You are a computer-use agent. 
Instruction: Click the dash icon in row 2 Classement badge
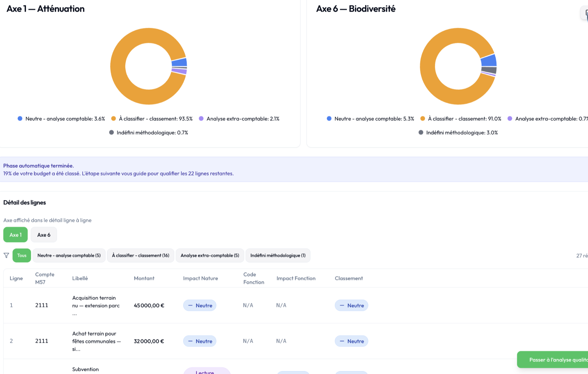(342, 341)
